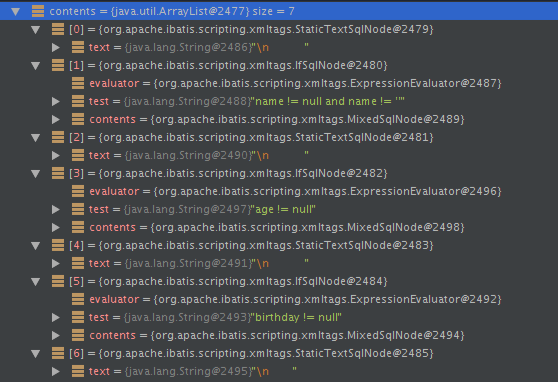Select the [4] StaticTextSqlNode@2483 row text

(x=251, y=245)
